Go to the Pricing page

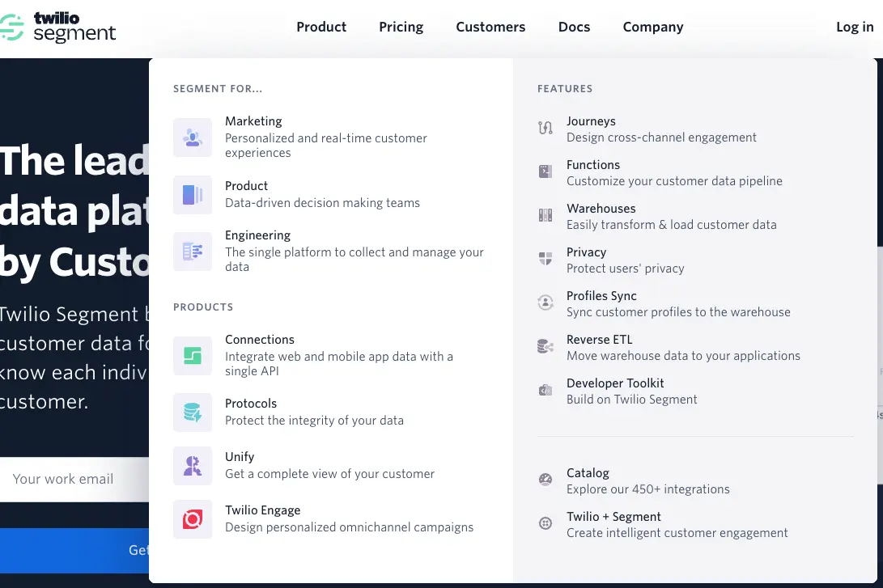coord(401,27)
